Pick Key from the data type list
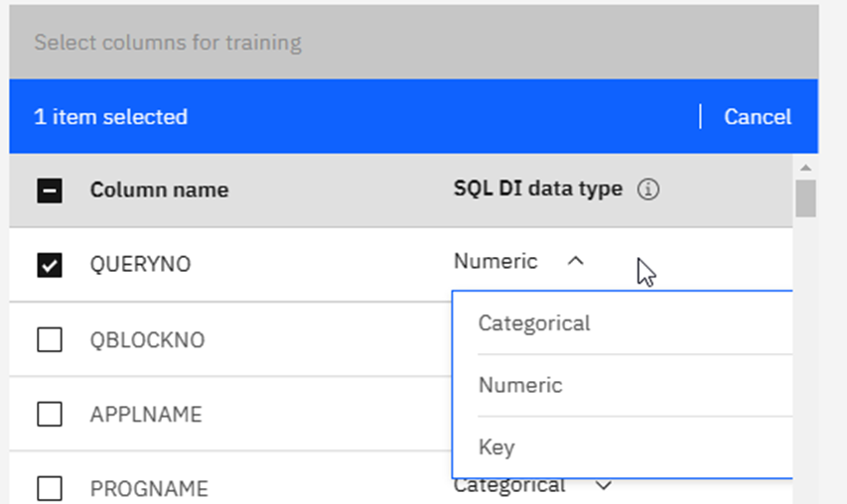The width and height of the screenshot is (847, 504). 496,447
